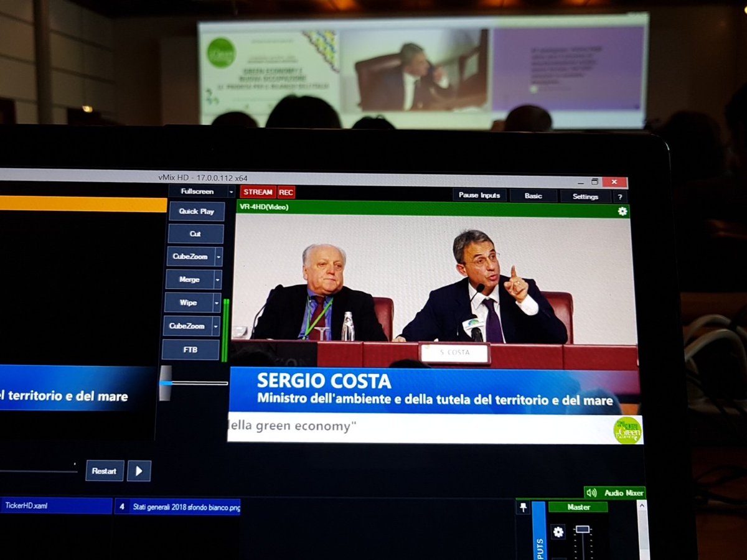The image size is (747, 560).
Task: Select the INPUTS vertical tab
Action: (x=538, y=531)
